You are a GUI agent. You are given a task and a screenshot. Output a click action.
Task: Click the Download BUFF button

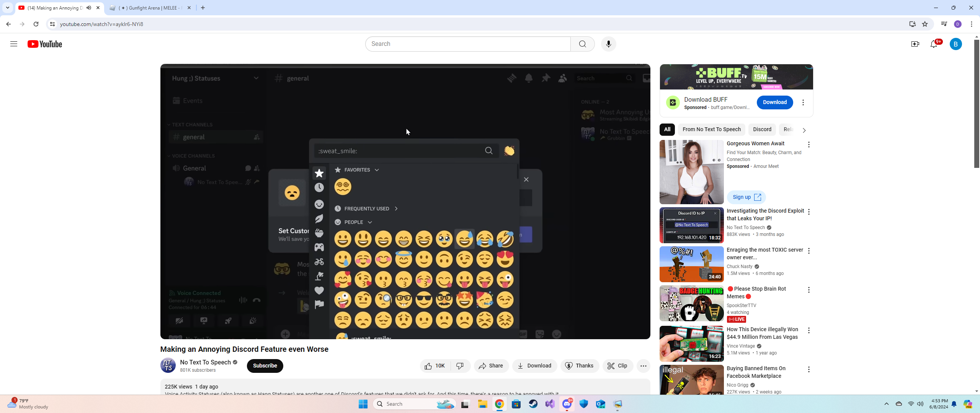pos(774,102)
